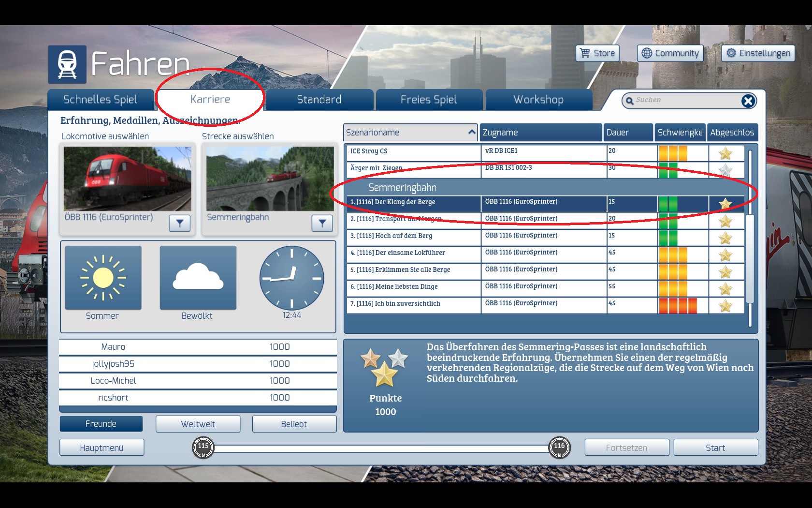This screenshot has width=812, height=508.
Task: Click the gold star for Erklimmen Sie alle Berge
Action: [x=725, y=272]
